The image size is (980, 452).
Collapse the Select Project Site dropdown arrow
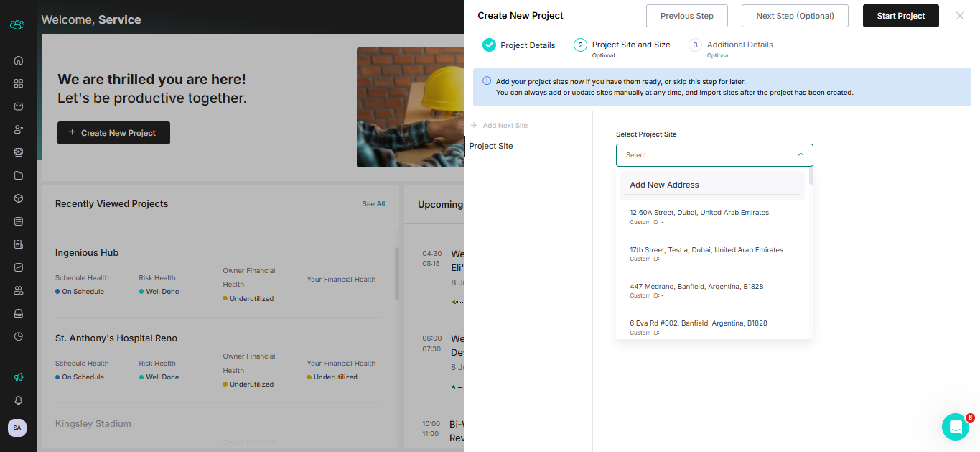(801, 154)
